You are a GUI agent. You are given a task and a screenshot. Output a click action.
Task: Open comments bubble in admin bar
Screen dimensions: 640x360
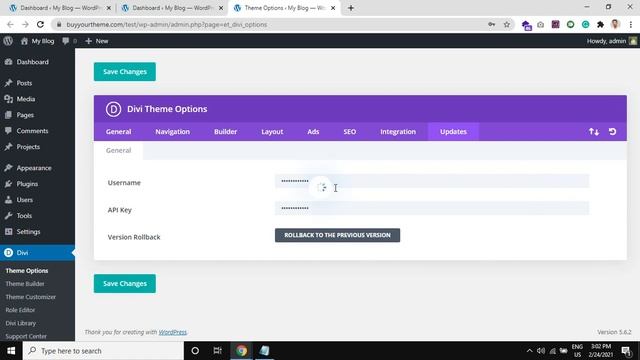click(x=69, y=41)
